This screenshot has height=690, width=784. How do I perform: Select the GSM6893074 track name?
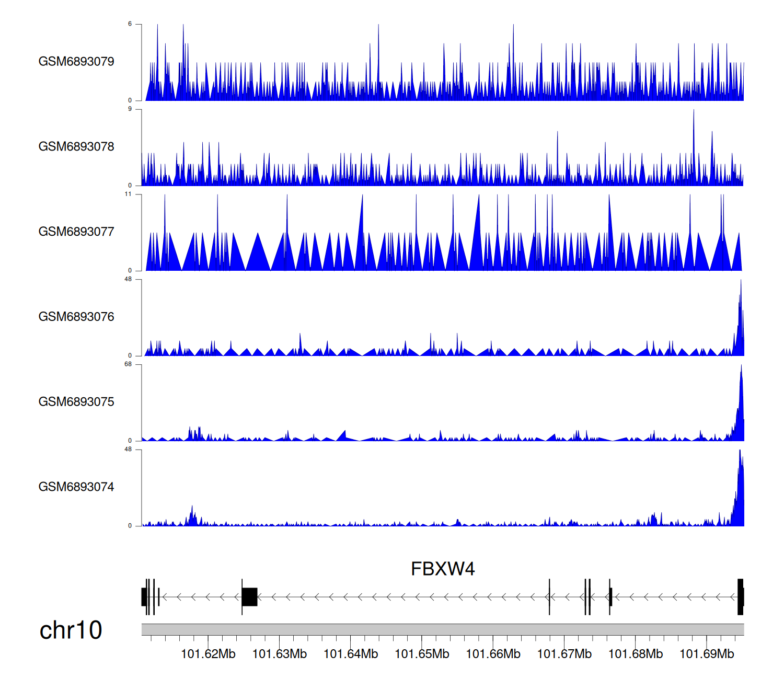(76, 487)
